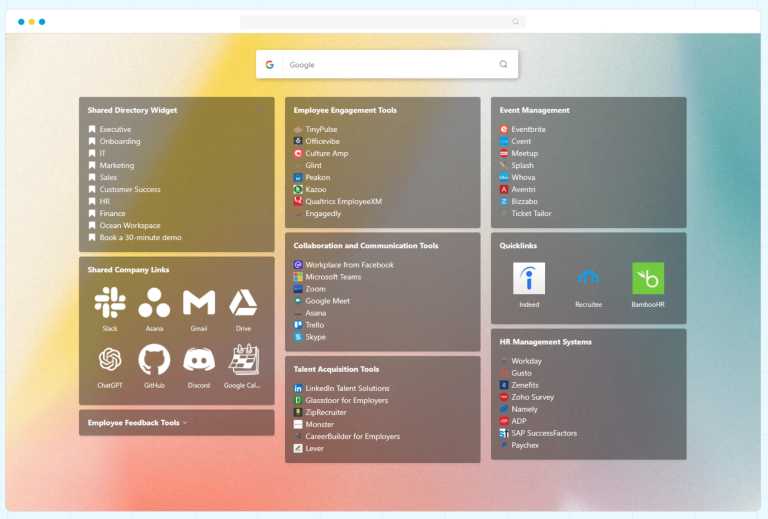Screen dimensions: 768x519
Task: Click the browser address bar
Action: point(383,22)
